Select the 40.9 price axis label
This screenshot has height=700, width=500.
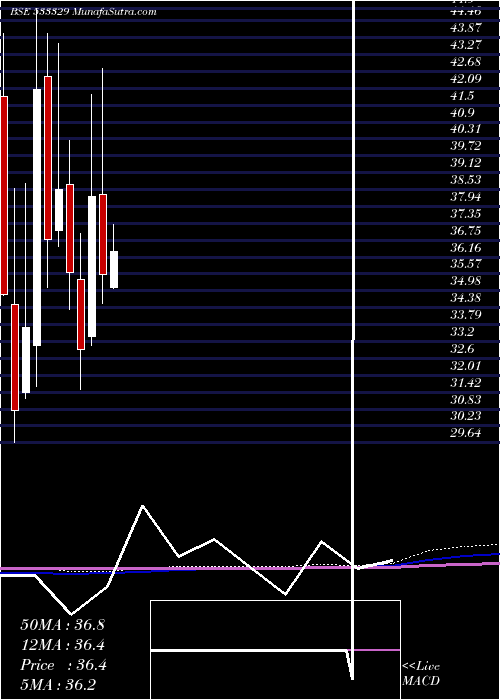pyautogui.click(x=462, y=113)
